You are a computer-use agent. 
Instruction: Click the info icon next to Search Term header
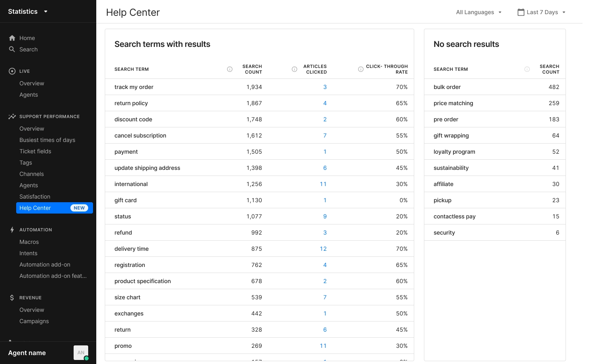tap(230, 69)
